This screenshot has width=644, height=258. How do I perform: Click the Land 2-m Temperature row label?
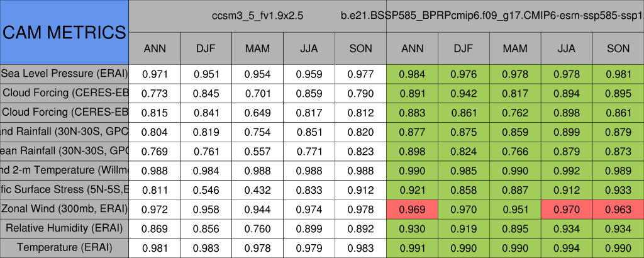[x=64, y=170]
